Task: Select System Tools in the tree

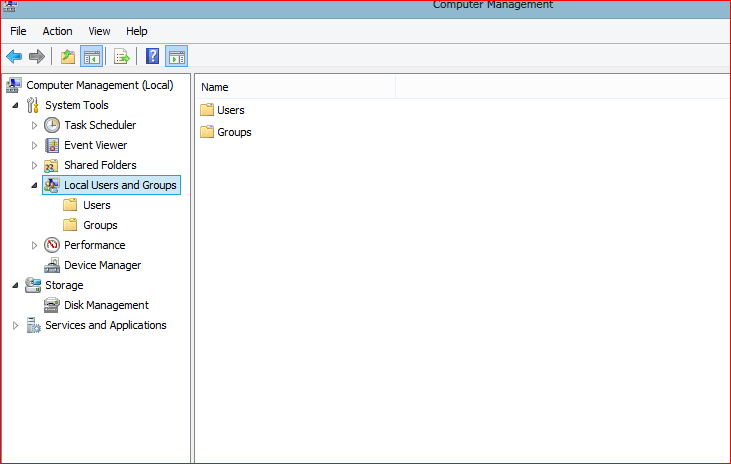Action: pos(77,105)
